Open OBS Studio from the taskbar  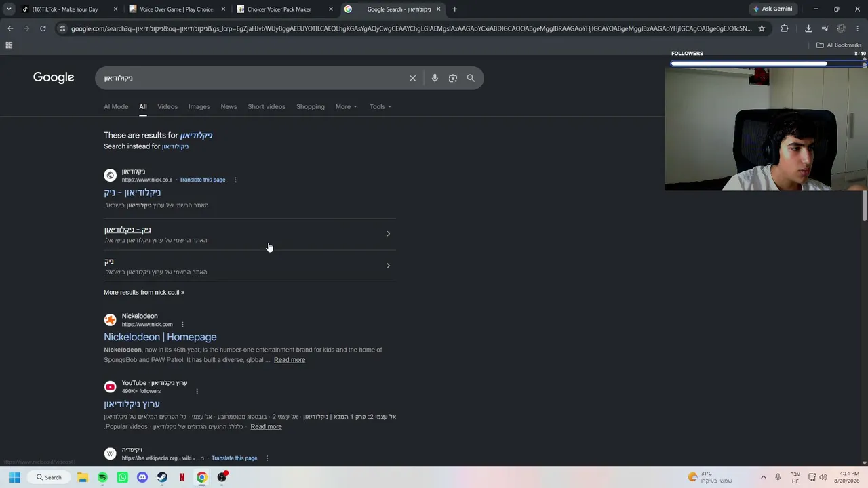pyautogui.click(x=222, y=477)
